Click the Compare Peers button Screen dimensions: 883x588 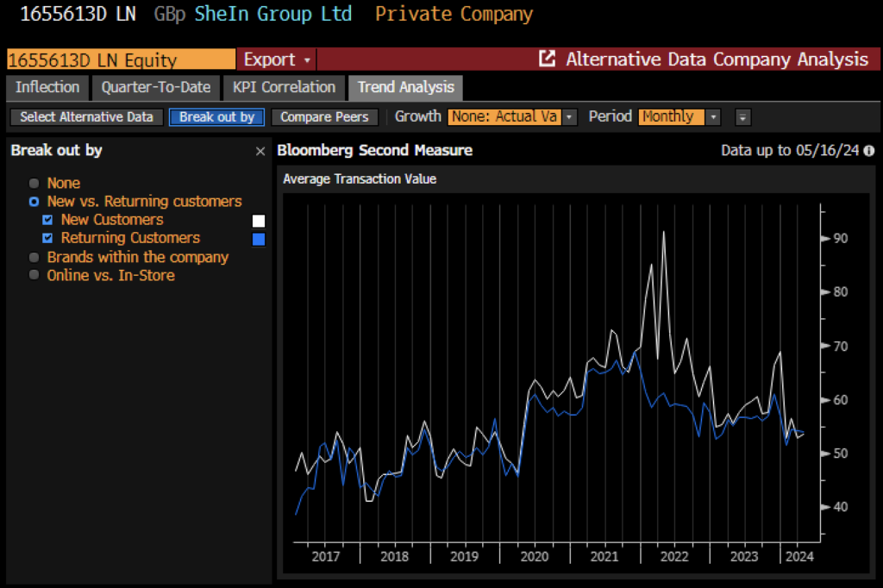tap(324, 116)
